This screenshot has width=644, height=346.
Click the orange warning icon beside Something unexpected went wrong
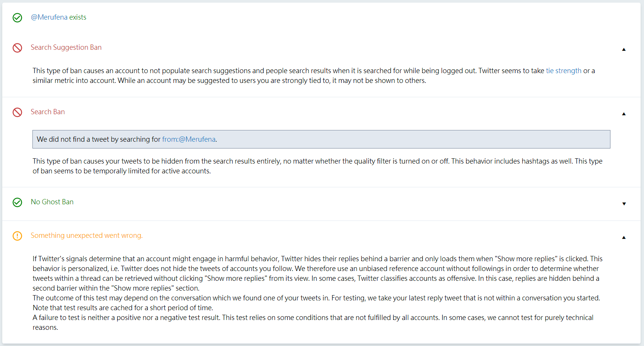(17, 236)
